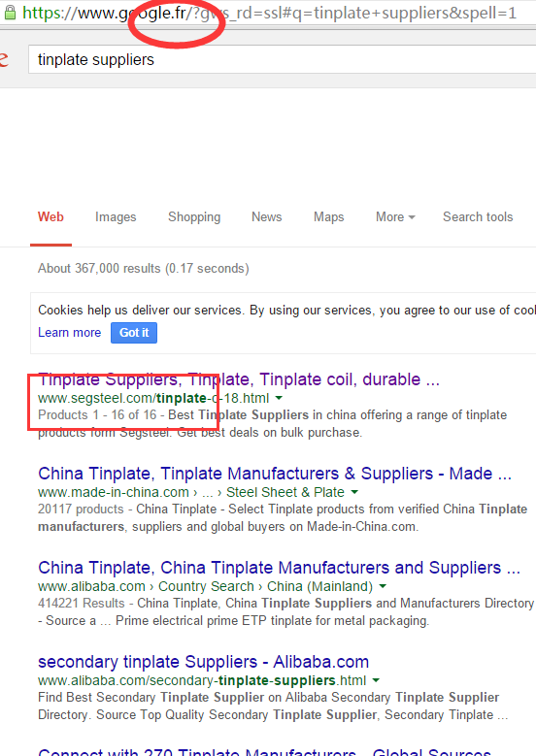
Task: Click the browser address bar URL
Action: [x=269, y=13]
